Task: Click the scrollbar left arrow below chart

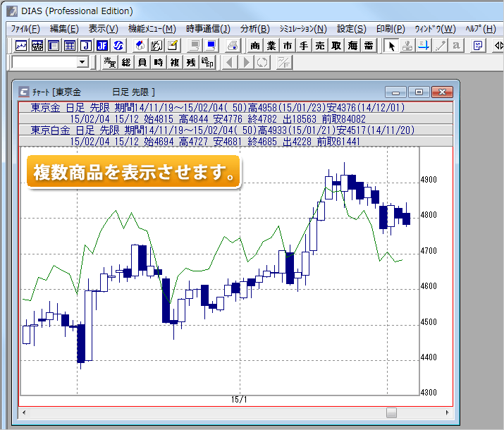Action: (24, 412)
